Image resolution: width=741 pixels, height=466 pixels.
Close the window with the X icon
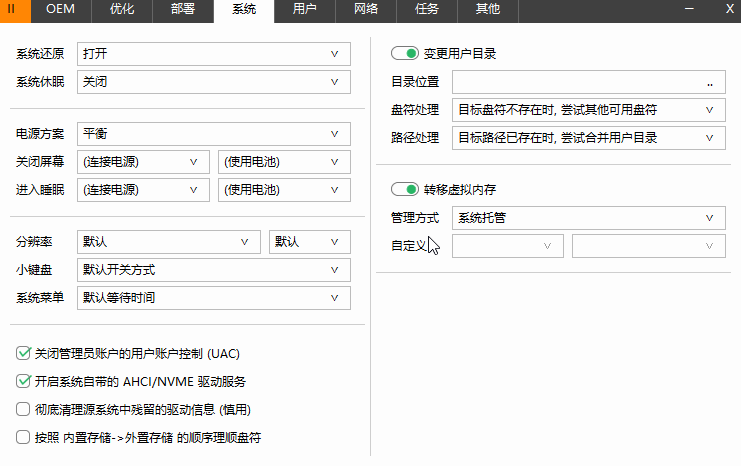(x=729, y=10)
